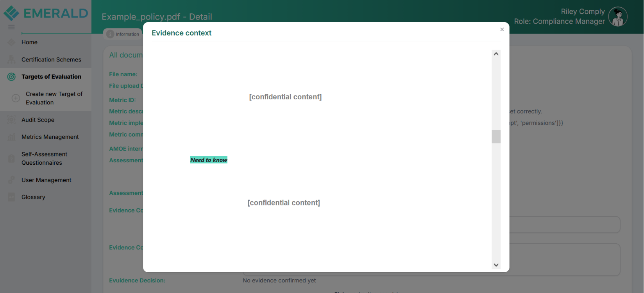Screen dimensions: 644x293
Task: Toggle the hamburger sidebar menu
Action: [x=11, y=27]
